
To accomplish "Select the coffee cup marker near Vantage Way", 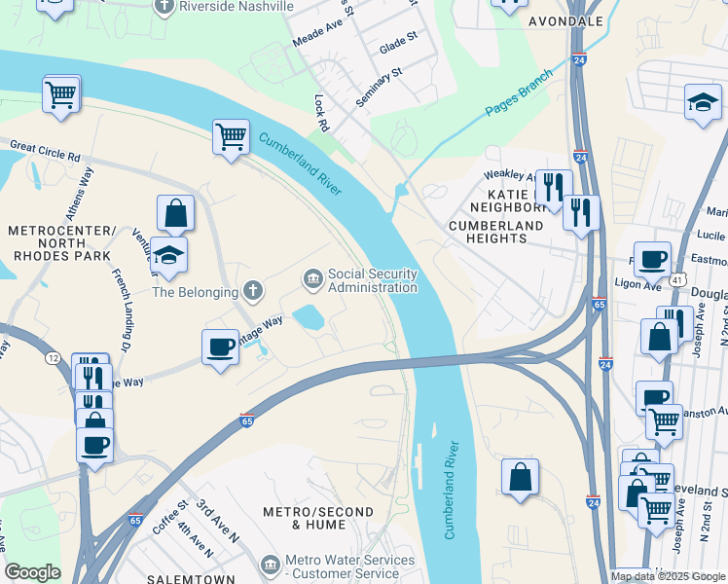I will tap(221, 348).
